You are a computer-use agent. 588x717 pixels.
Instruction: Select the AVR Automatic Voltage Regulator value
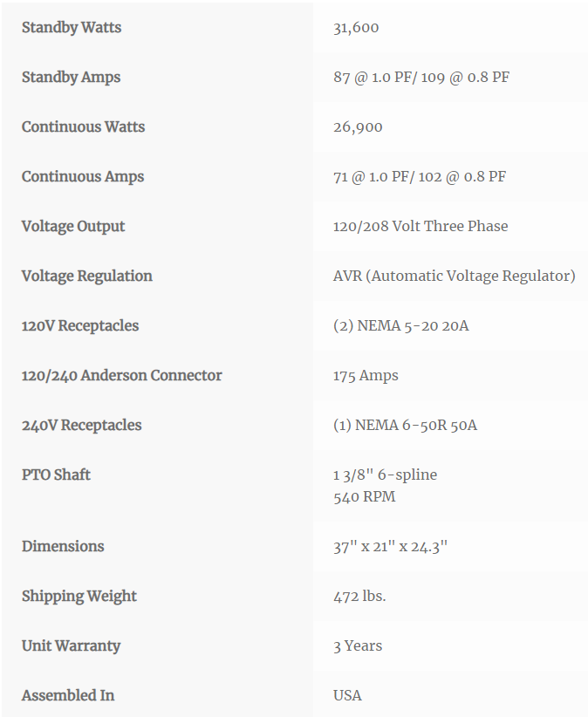pyautogui.click(x=454, y=277)
